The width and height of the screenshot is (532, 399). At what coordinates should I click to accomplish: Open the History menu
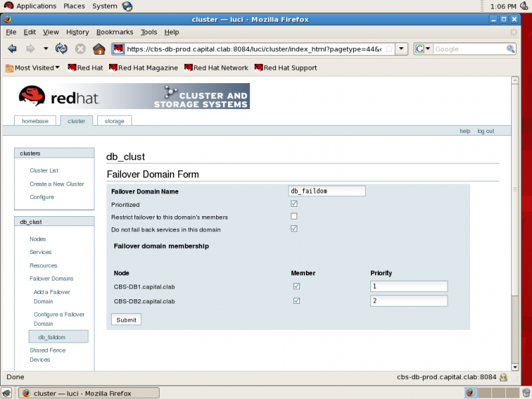point(77,32)
